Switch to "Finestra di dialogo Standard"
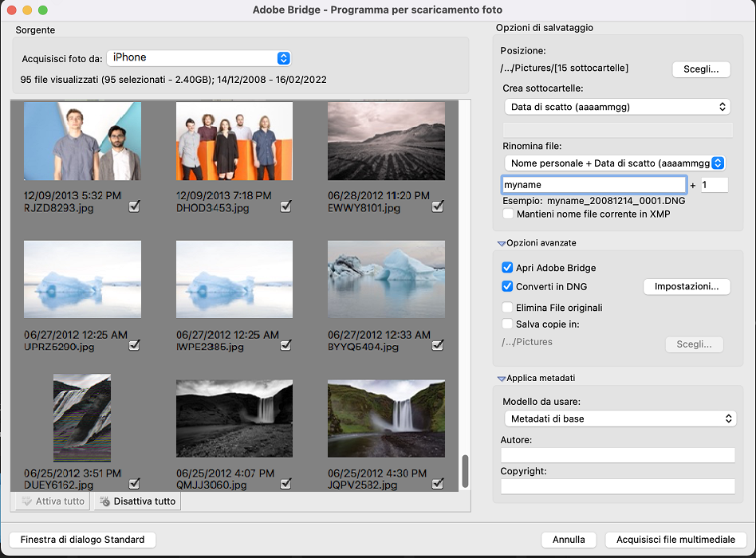The height and width of the screenshot is (558, 756). coord(83,540)
